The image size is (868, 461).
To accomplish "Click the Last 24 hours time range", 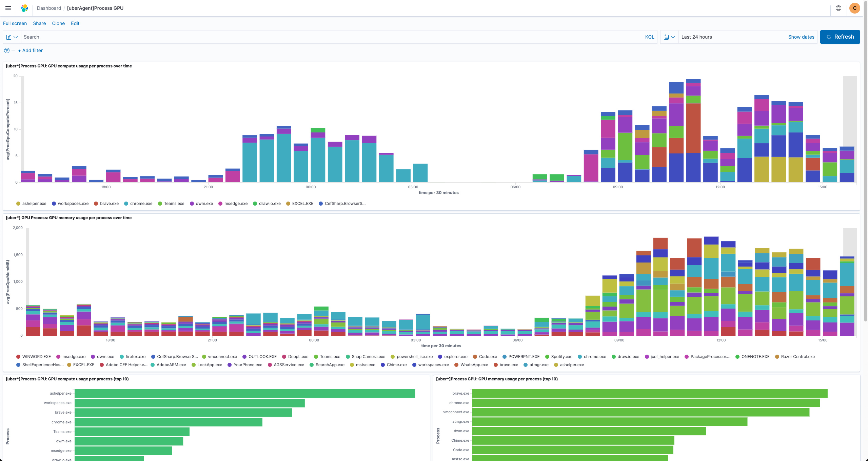I will point(696,37).
